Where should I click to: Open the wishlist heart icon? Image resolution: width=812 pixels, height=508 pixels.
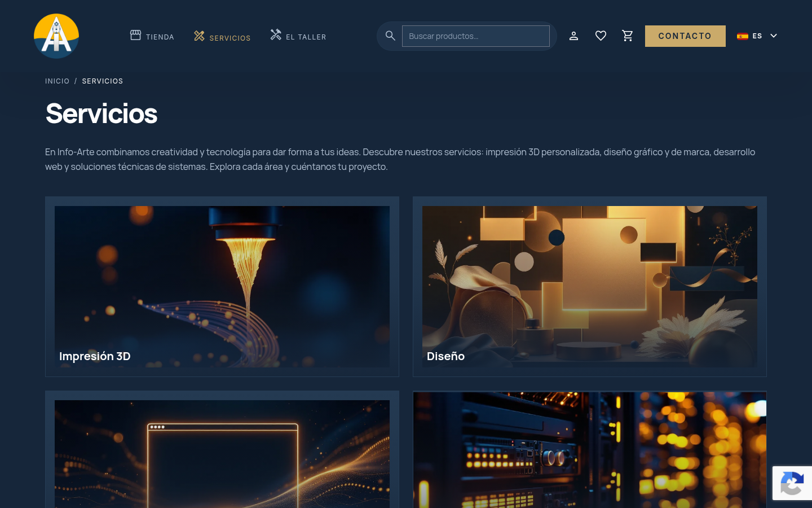click(601, 36)
